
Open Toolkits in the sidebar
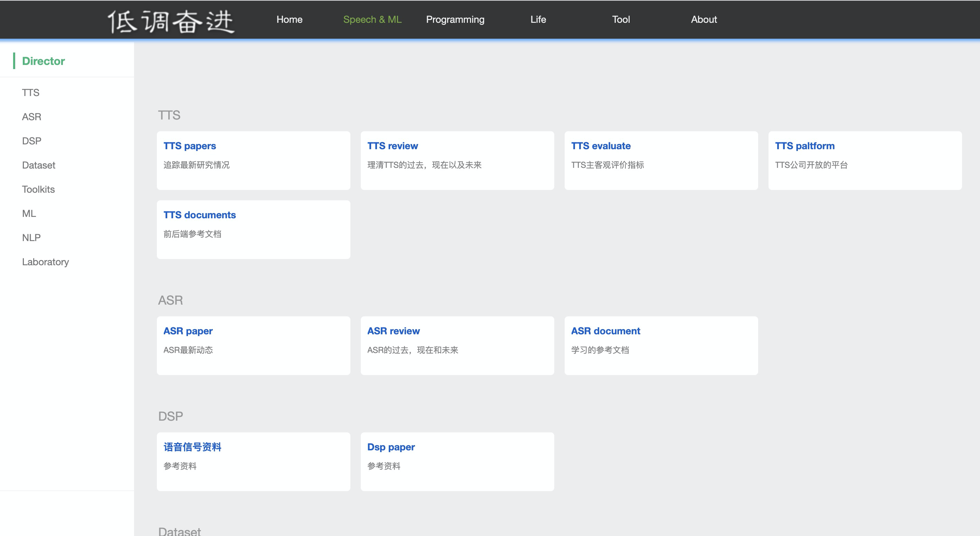[x=38, y=189]
